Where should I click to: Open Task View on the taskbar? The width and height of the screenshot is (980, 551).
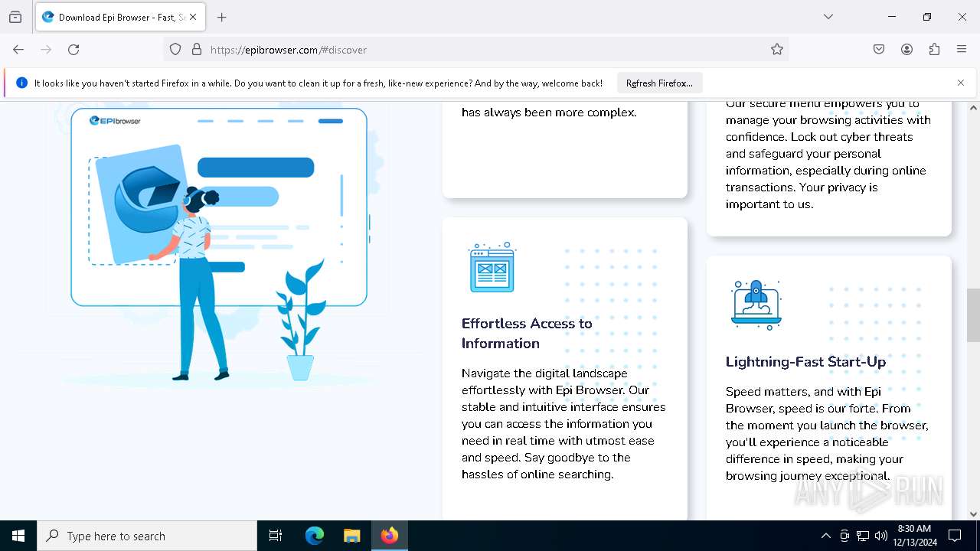click(x=276, y=536)
